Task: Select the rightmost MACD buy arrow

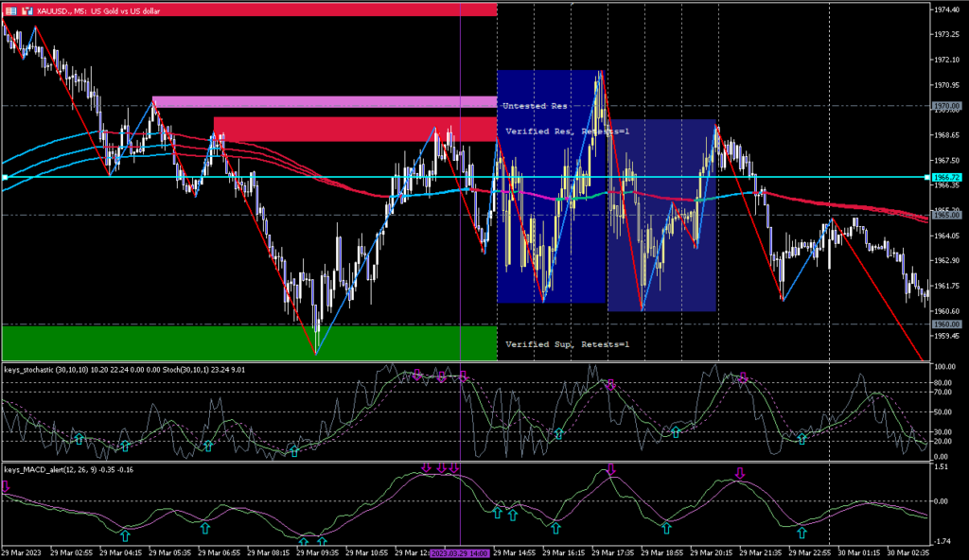Action: pos(802,533)
